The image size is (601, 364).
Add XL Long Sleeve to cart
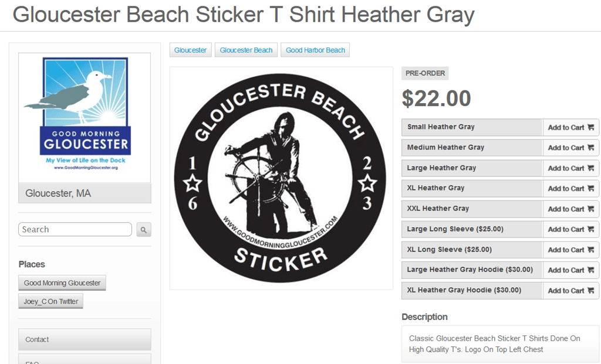pos(570,250)
